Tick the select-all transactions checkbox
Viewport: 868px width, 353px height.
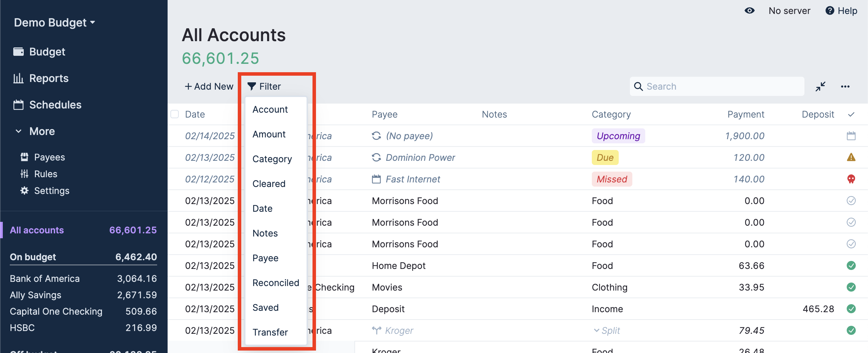[x=175, y=114]
